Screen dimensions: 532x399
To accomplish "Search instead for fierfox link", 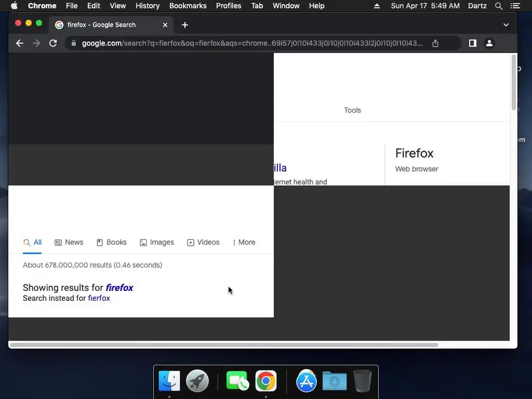I will (99, 298).
